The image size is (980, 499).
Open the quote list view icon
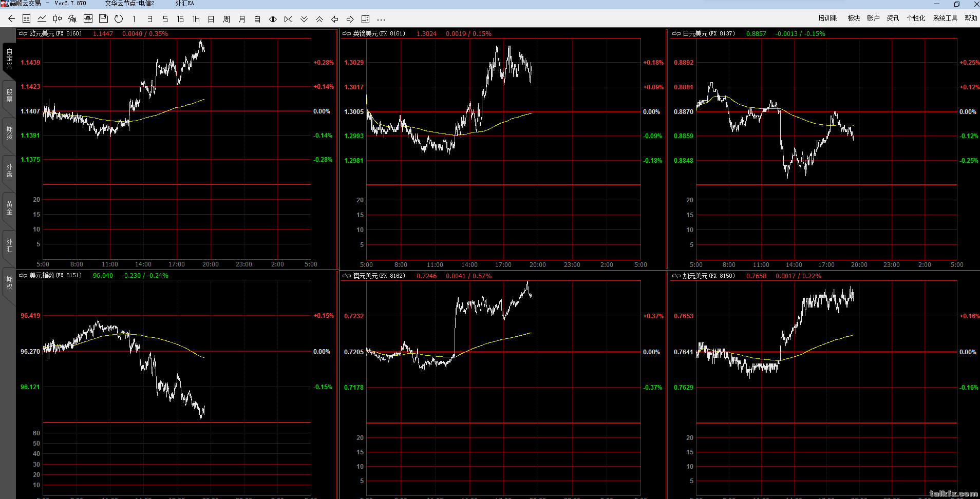[x=27, y=19]
